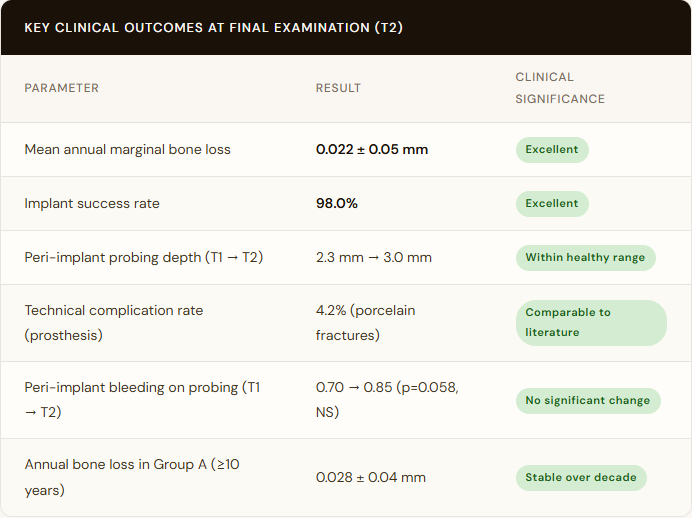Click the Clinical Significance column header
692x518 pixels.
tap(560, 88)
